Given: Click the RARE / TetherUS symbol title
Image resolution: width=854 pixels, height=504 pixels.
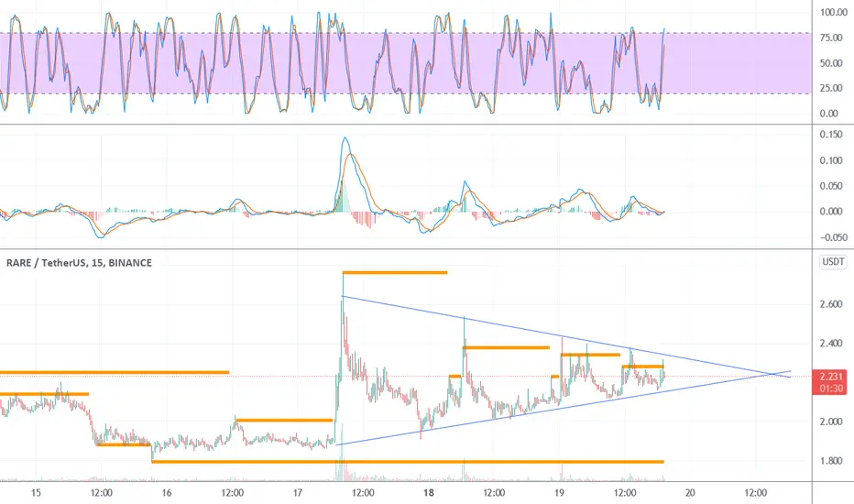Looking at the screenshot, I should [x=79, y=263].
